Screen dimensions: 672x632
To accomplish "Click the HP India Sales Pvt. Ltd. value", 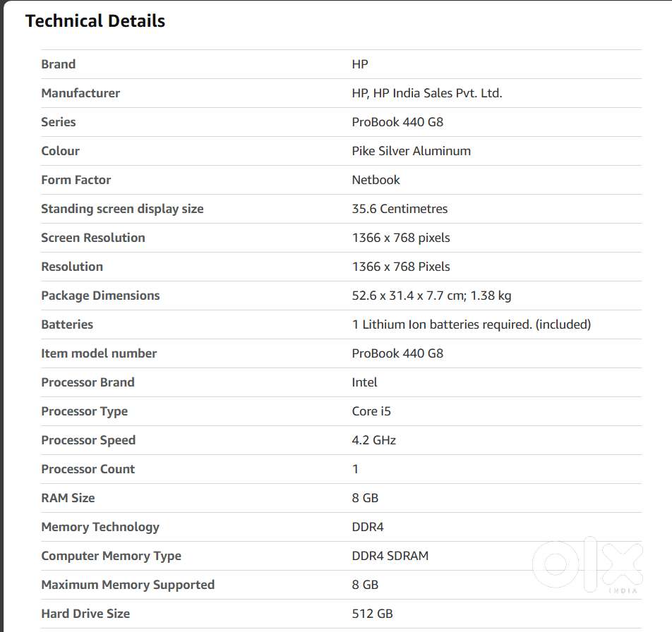I will (426, 93).
